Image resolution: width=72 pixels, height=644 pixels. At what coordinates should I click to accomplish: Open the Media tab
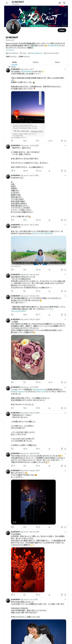pos(57,62)
